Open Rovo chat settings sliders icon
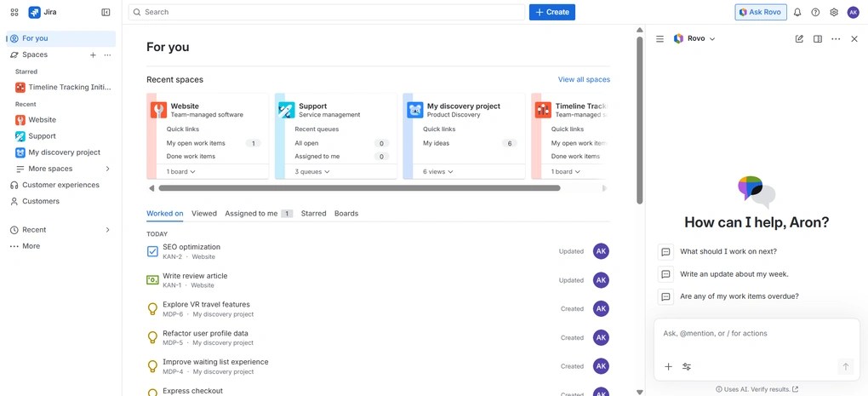 687,367
